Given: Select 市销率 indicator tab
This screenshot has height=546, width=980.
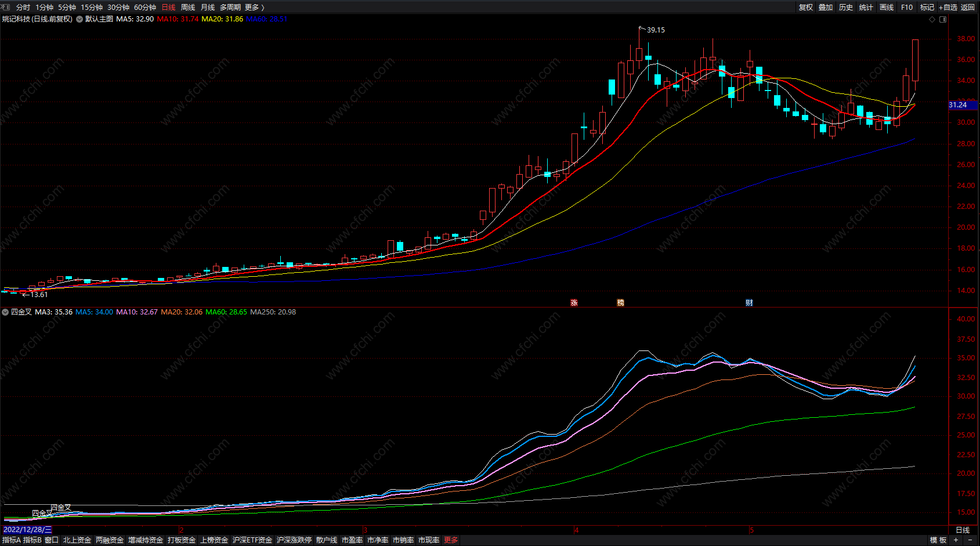Looking at the screenshot, I should pos(403,540).
